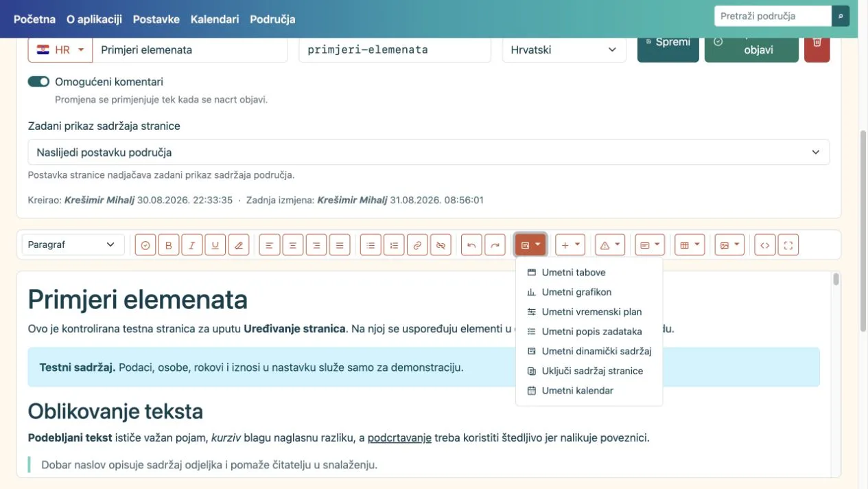Viewport: 868px width, 489px height.
Task: Open the image insert dropdown
Action: coord(729,245)
